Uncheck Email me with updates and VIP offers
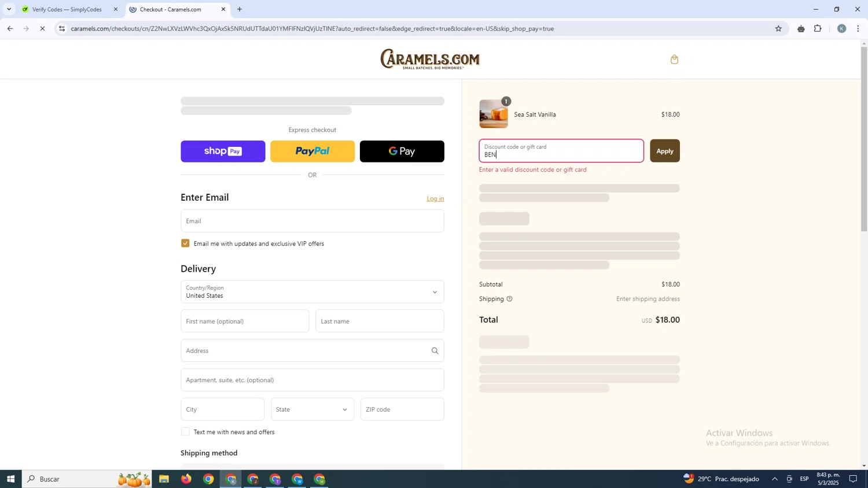868x488 pixels. pos(185,243)
